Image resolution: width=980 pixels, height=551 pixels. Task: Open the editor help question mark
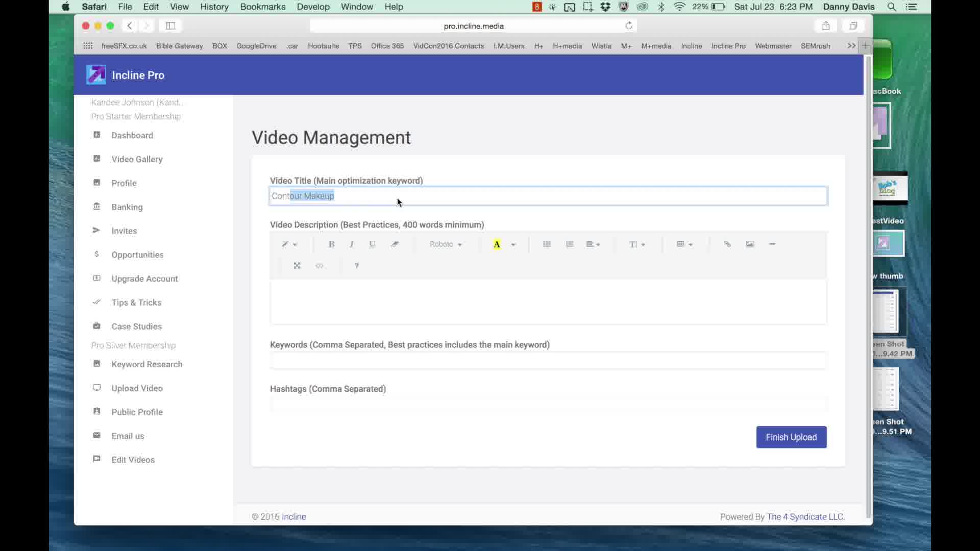357,266
